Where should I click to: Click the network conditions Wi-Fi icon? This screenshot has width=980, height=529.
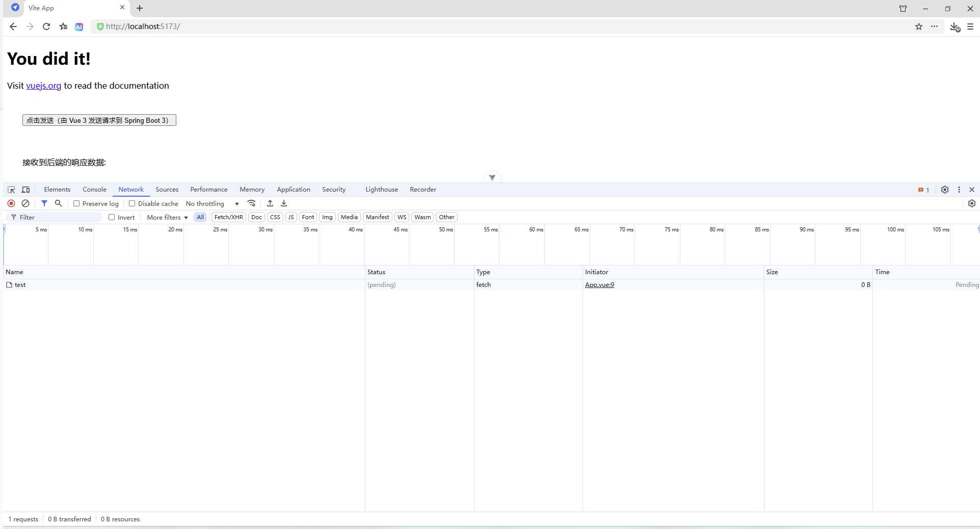[x=251, y=203]
